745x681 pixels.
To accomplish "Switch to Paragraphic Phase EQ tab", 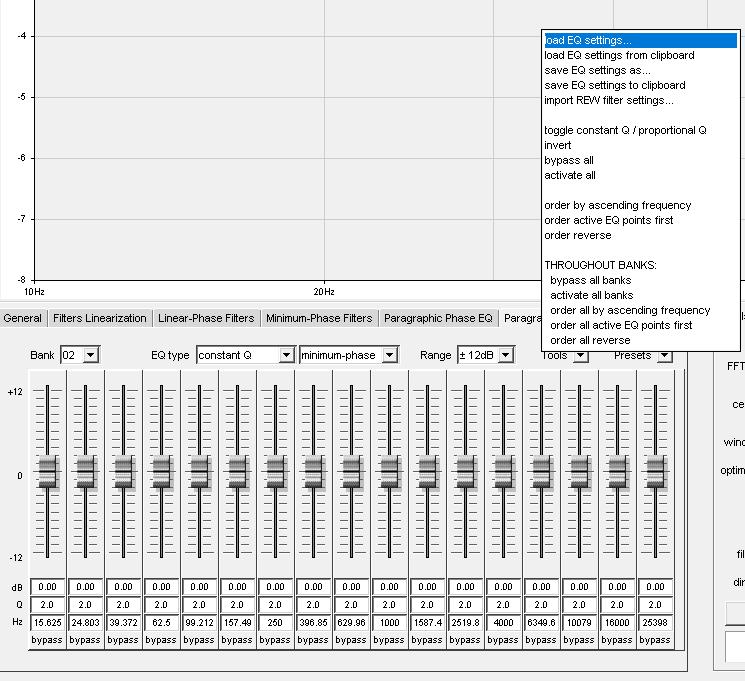I will pos(438,318).
